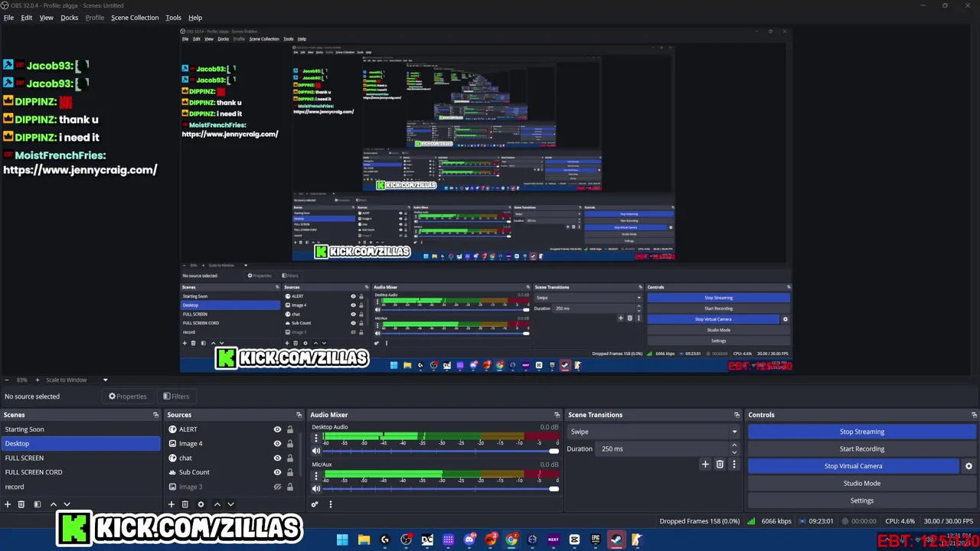Open advanced audio properties gears icon
This screenshot has width=980, height=551.
pyautogui.click(x=314, y=504)
